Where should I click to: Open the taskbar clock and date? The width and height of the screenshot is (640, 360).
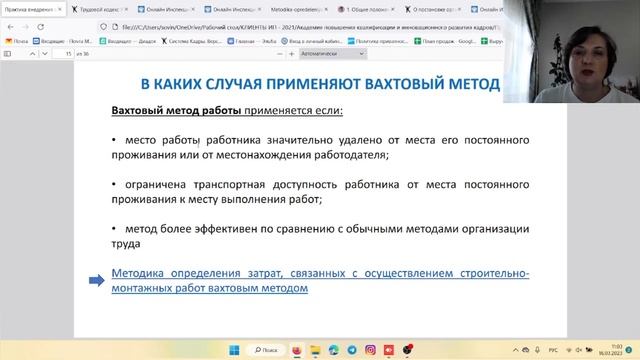(611, 350)
